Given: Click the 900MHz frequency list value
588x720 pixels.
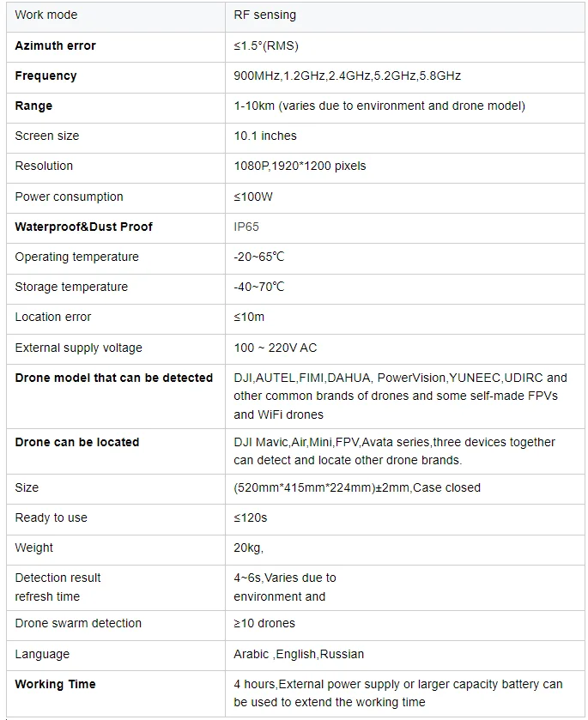Looking at the screenshot, I should point(347,76).
